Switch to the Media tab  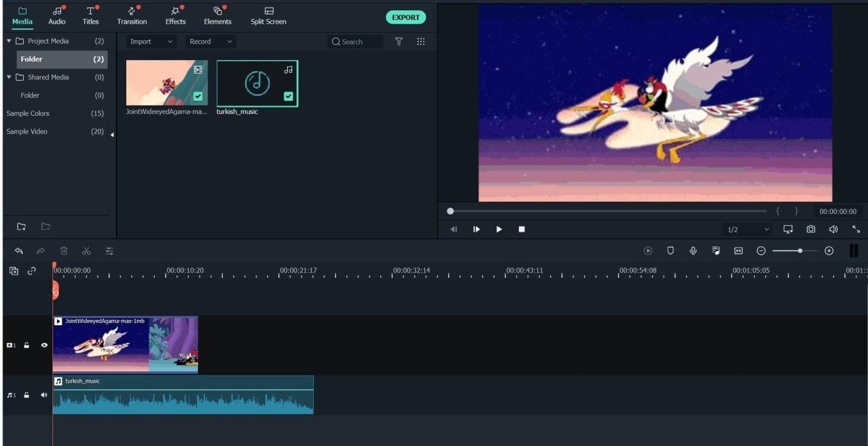tap(22, 16)
